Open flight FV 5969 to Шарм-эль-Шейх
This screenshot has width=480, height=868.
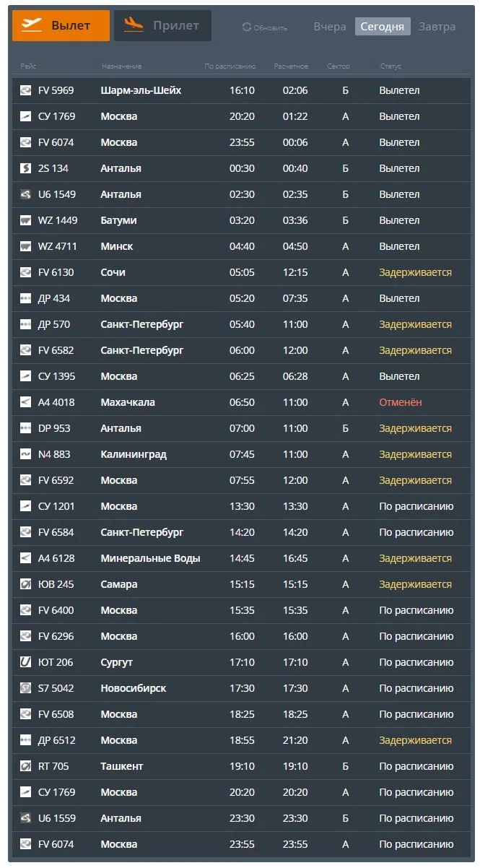tap(245, 90)
